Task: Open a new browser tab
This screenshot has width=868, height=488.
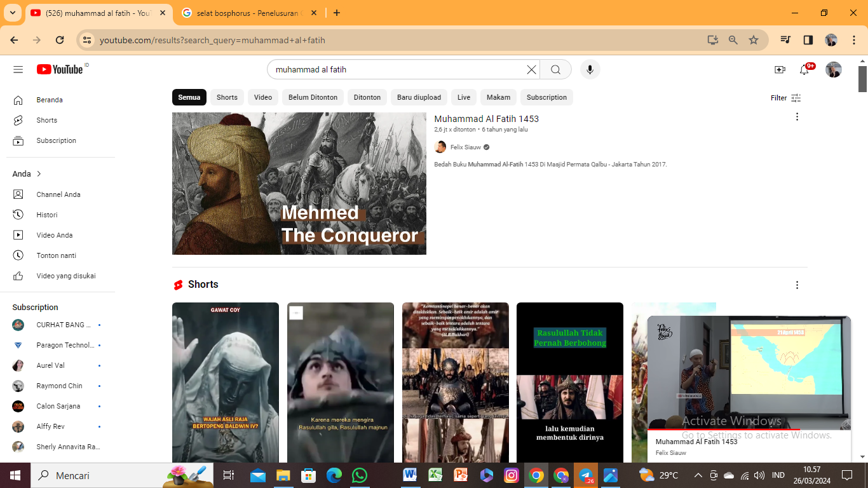Action: tap(337, 13)
